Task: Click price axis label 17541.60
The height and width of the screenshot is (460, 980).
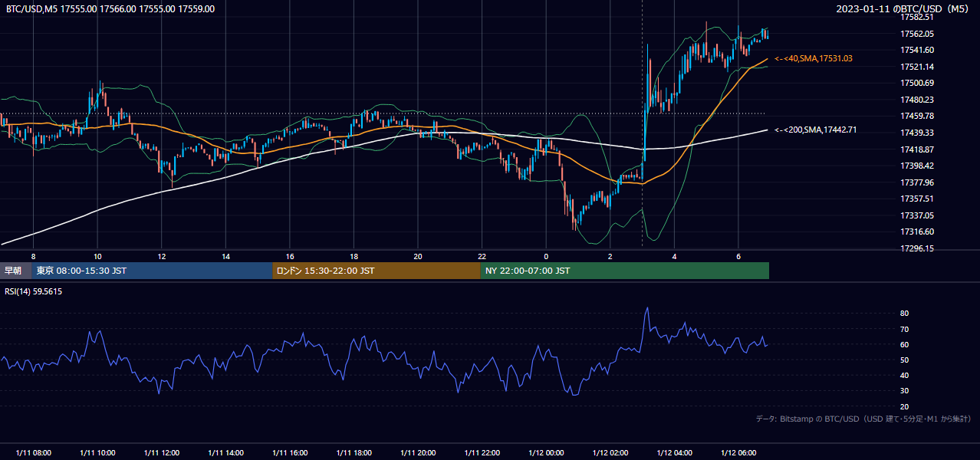Action: [x=916, y=50]
